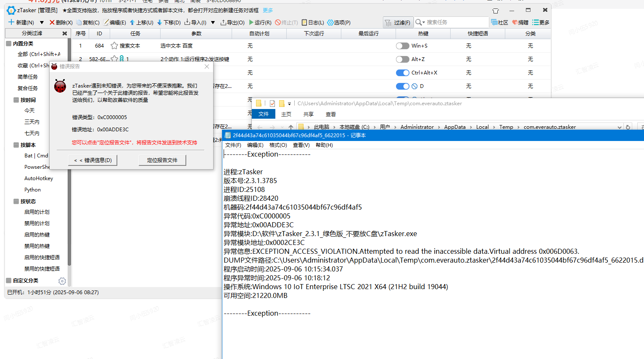Click the 捐赠 donate heart icon
This screenshot has height=359, width=644.
pyautogui.click(x=515, y=22)
